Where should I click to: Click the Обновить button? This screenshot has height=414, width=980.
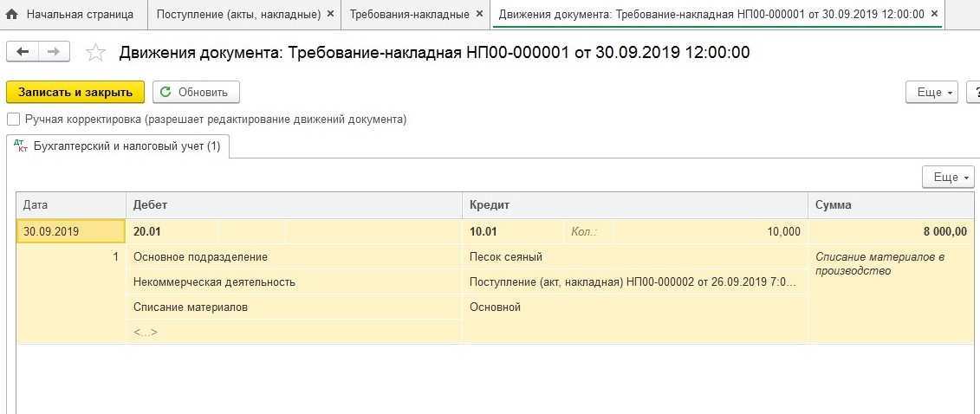pos(196,92)
